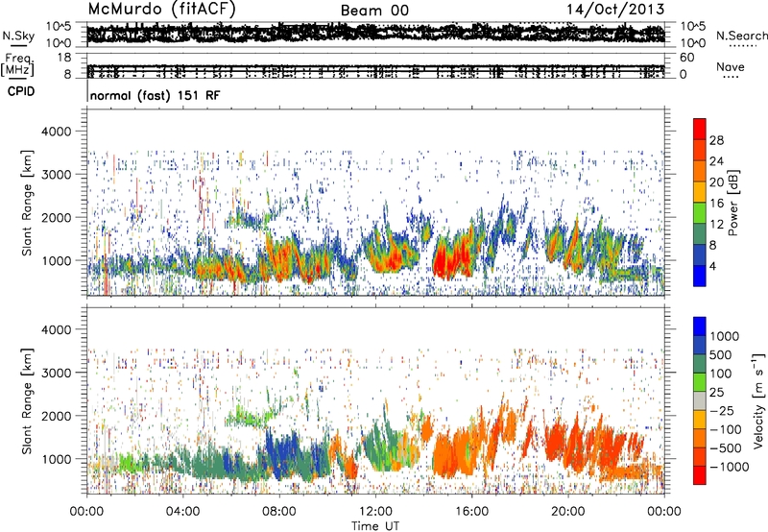Pick the red bottom segment of Velocity colorbar

[700, 475]
